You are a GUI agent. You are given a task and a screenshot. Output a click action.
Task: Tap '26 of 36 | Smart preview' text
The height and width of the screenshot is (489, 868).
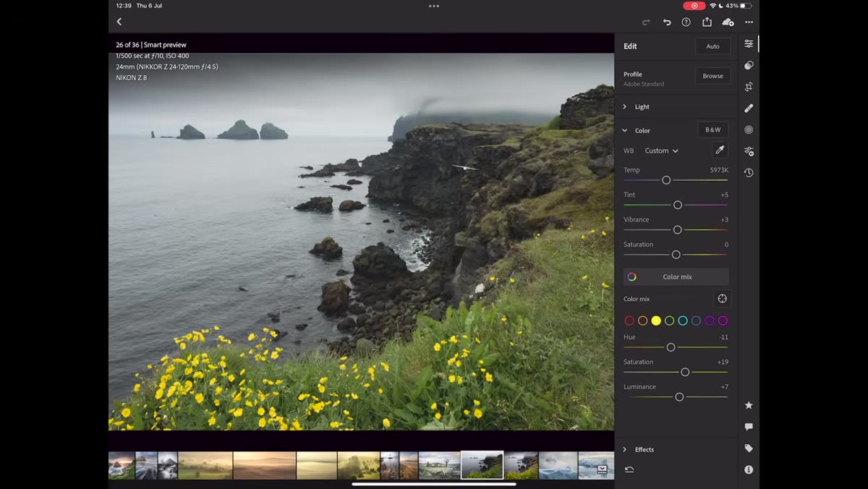coord(151,45)
